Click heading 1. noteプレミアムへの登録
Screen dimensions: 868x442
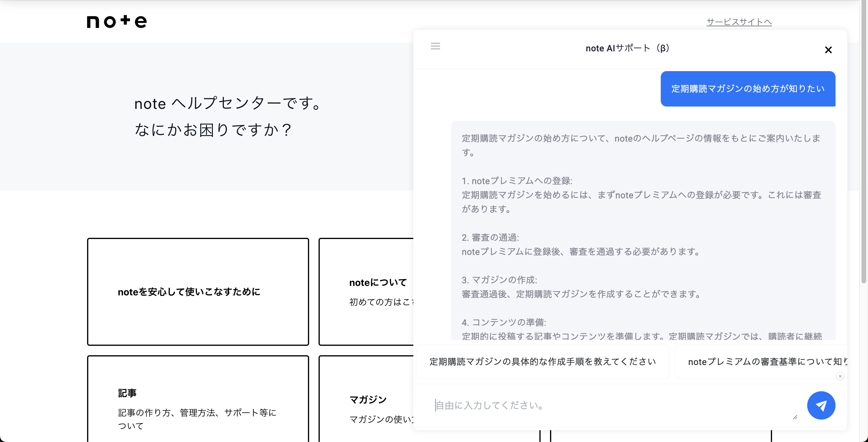coord(517,181)
